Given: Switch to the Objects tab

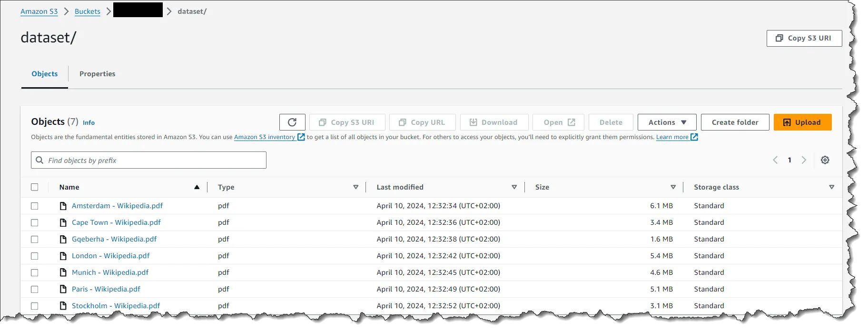Looking at the screenshot, I should [x=45, y=74].
